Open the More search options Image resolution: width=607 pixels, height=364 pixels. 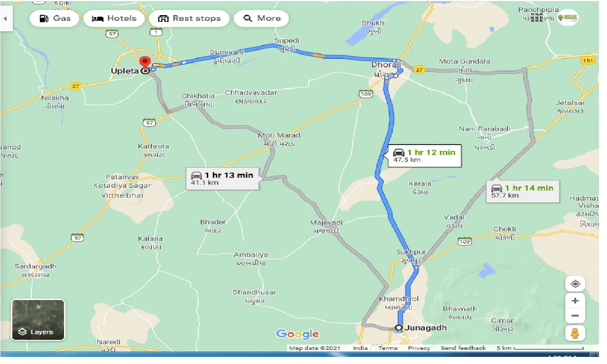(x=261, y=18)
